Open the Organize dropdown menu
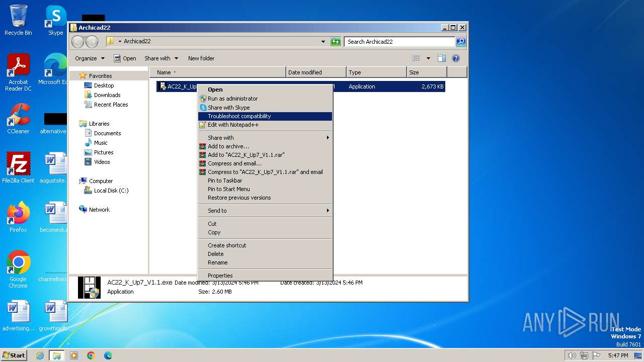The width and height of the screenshot is (644, 362). (x=90, y=58)
